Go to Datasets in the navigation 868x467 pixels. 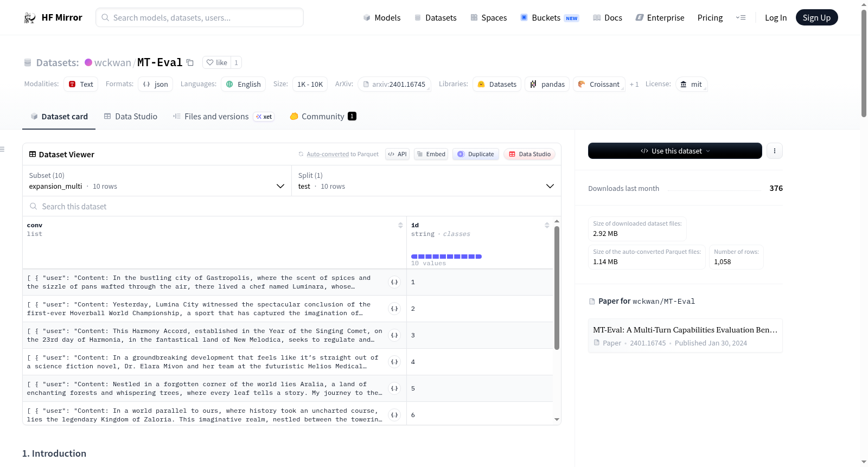coord(436,17)
